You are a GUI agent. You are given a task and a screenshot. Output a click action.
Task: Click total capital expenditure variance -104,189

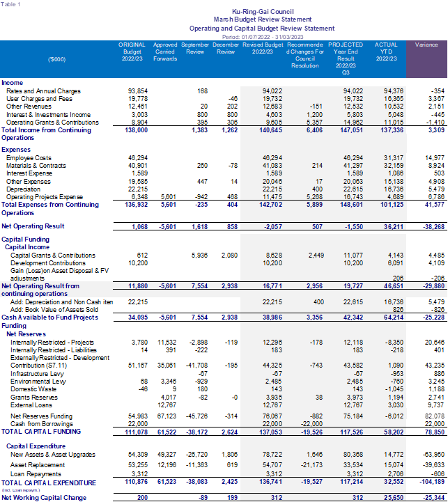tap(432, 482)
